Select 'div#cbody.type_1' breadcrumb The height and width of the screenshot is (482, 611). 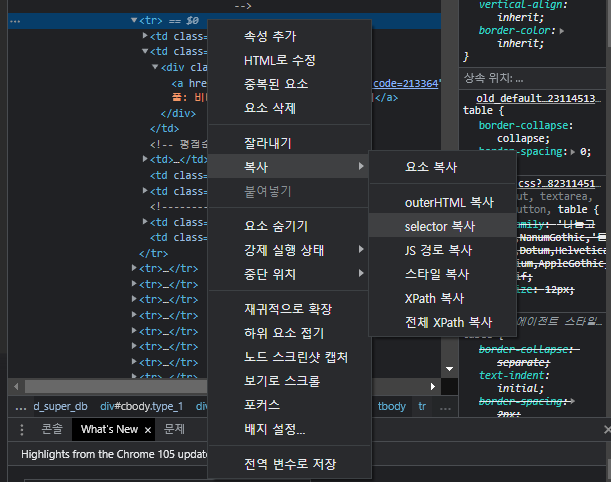pyautogui.click(x=141, y=406)
